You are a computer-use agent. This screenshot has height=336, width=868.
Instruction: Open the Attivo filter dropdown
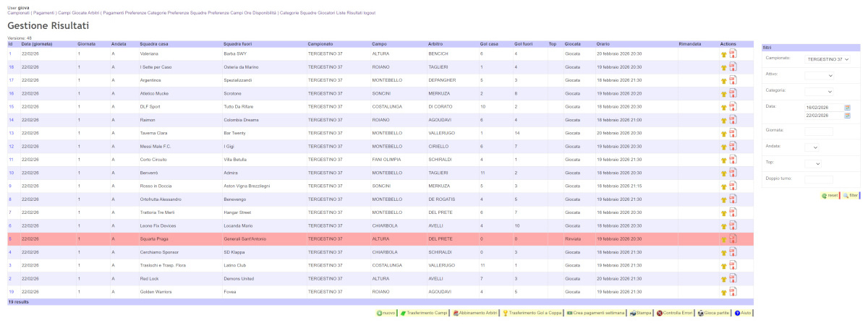819,75
